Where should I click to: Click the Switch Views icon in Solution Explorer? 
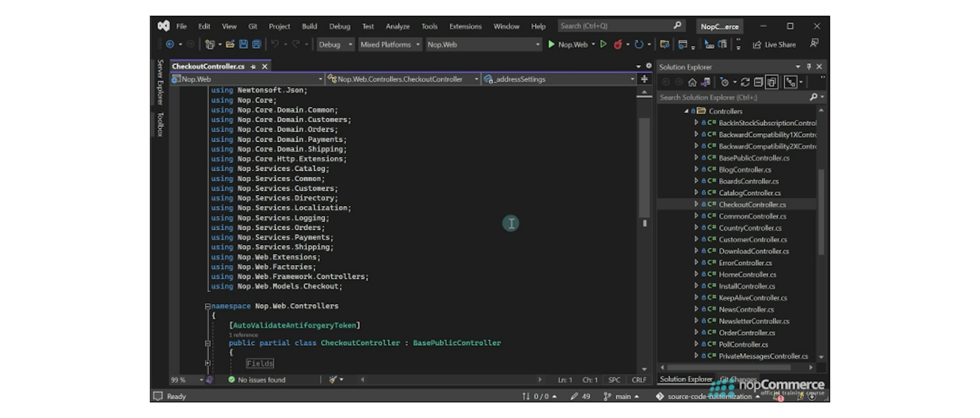tap(706, 82)
